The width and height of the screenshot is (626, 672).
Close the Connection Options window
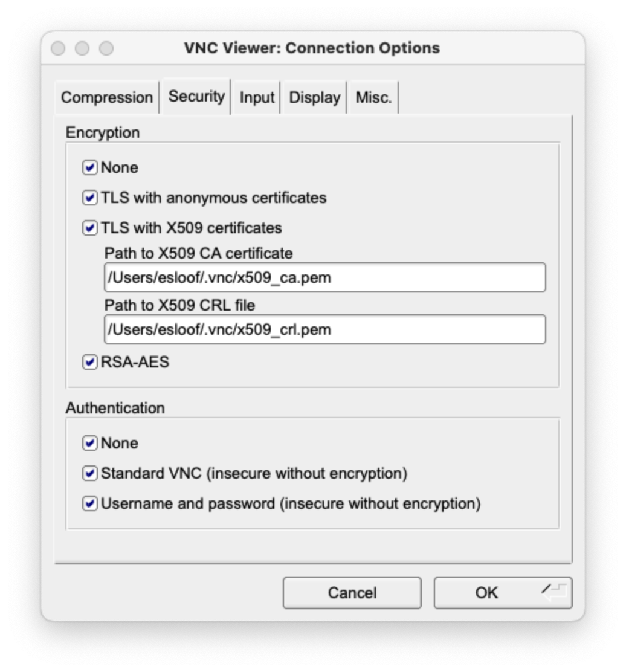(x=58, y=48)
